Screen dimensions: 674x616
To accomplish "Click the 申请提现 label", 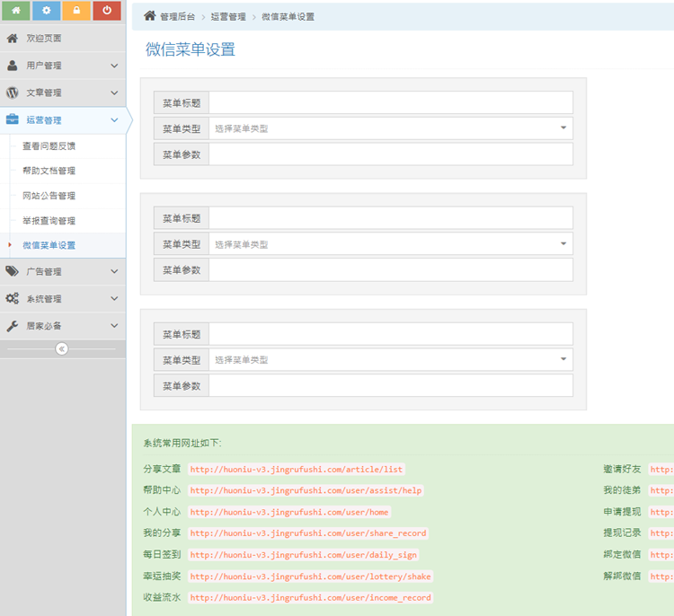I will pos(622,512).
